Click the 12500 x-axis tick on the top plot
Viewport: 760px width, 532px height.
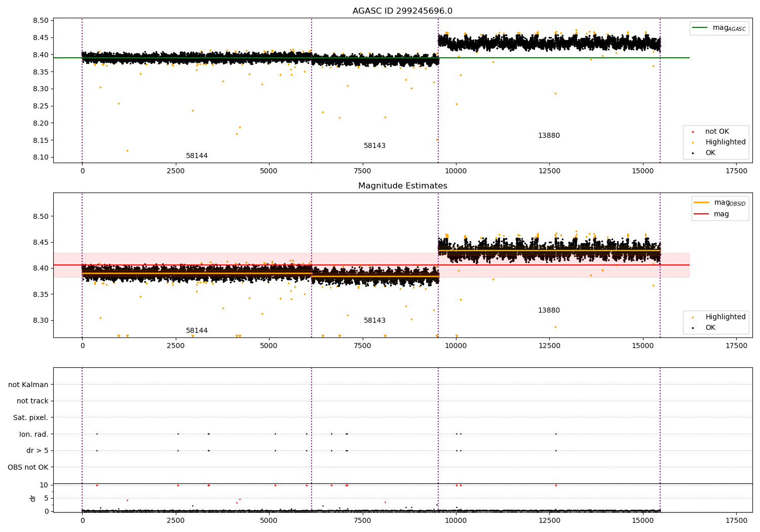[549, 171]
